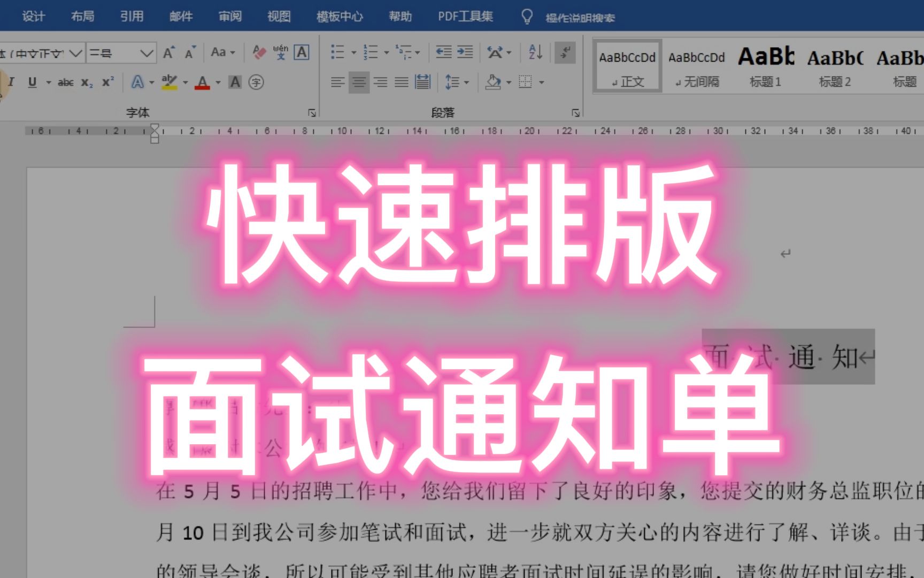The image size is (924, 578).
Task: Apply the 无间隔 style
Action: pyautogui.click(x=697, y=66)
